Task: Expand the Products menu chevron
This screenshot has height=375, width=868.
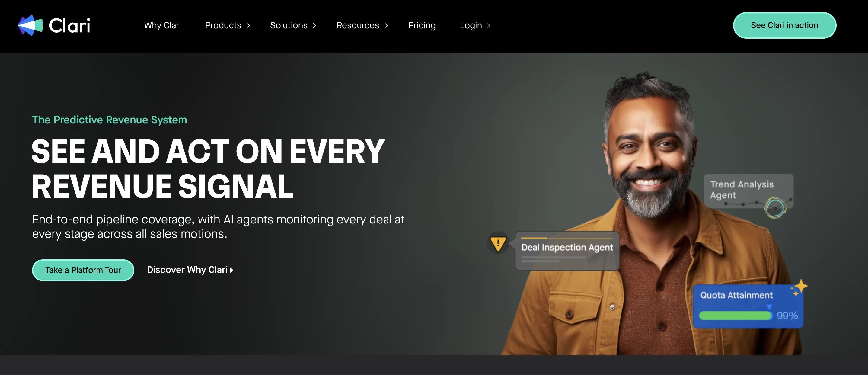Action: tap(248, 26)
